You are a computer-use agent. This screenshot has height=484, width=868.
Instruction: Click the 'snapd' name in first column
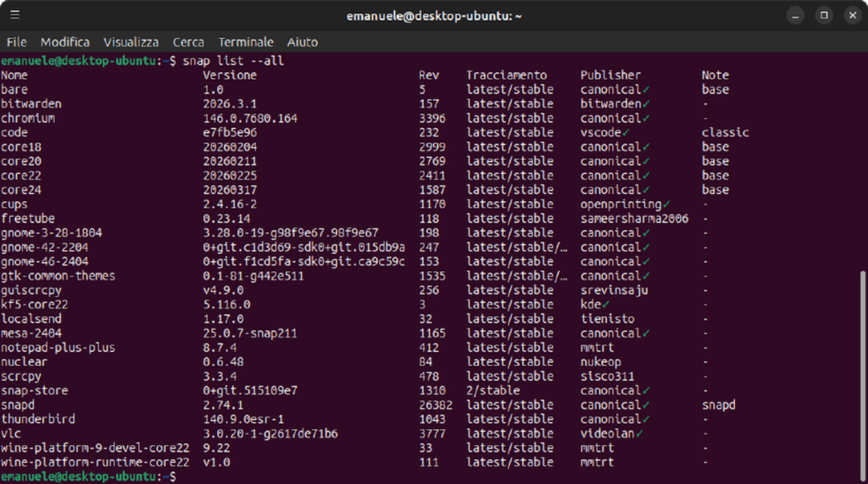[18, 405]
